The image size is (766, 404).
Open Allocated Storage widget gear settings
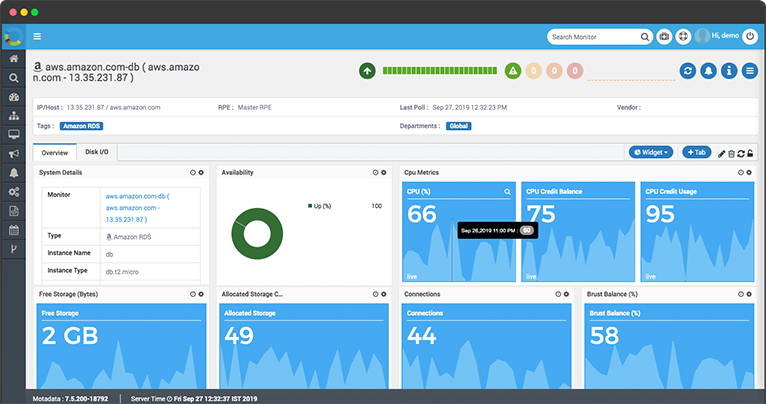pyautogui.click(x=383, y=294)
